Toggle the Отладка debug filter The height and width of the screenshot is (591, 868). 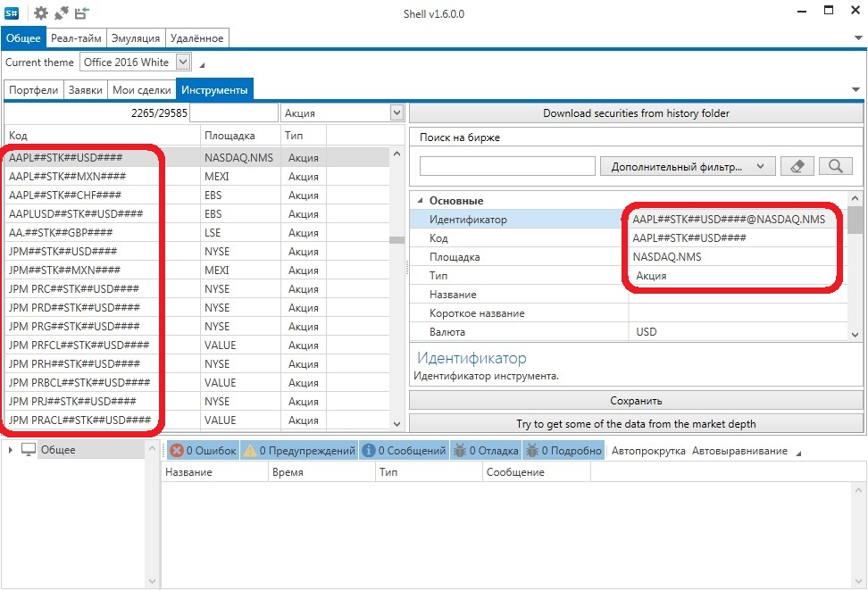(486, 451)
